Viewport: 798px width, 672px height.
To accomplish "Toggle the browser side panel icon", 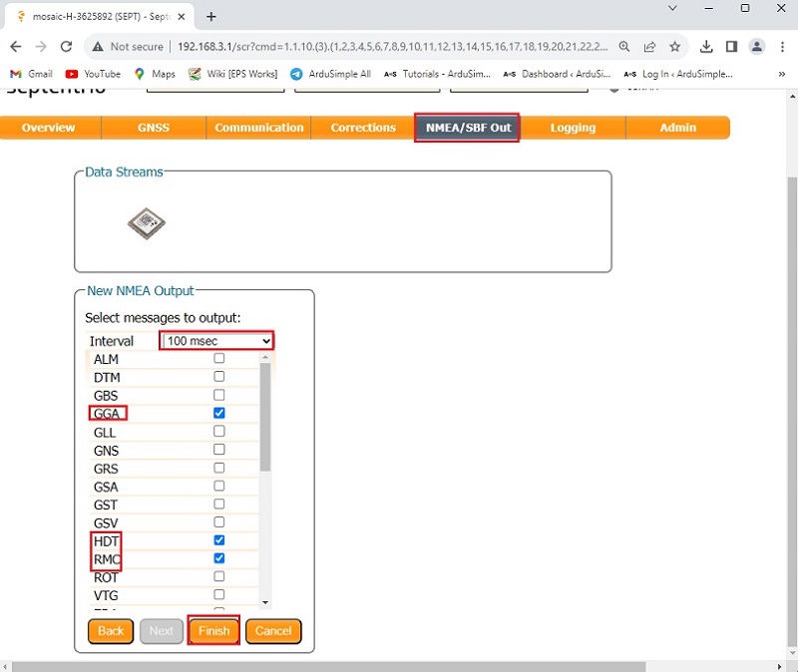I will pos(731,47).
